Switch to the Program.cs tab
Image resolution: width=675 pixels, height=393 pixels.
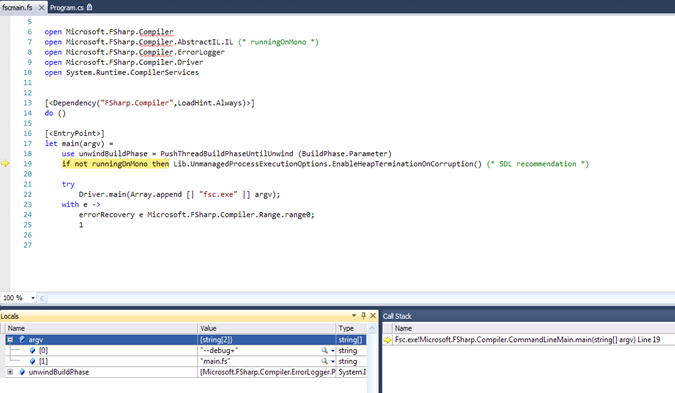tap(67, 7)
